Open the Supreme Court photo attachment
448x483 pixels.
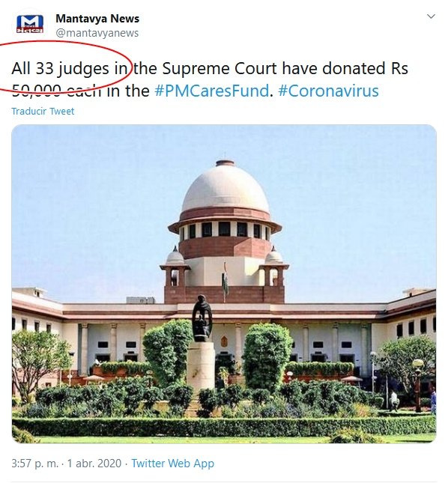[x=224, y=284]
